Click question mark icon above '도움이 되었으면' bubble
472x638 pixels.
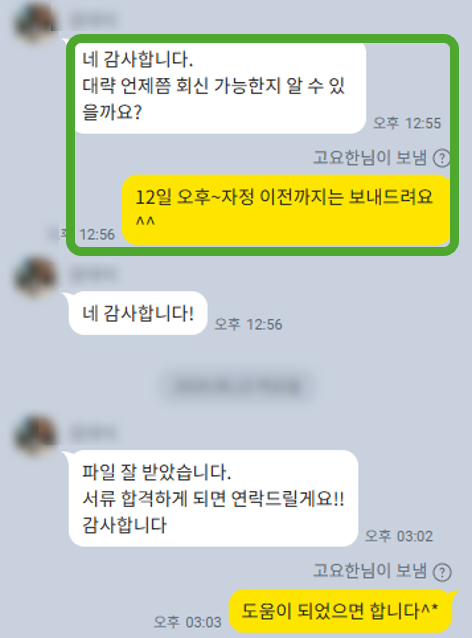(x=442, y=572)
